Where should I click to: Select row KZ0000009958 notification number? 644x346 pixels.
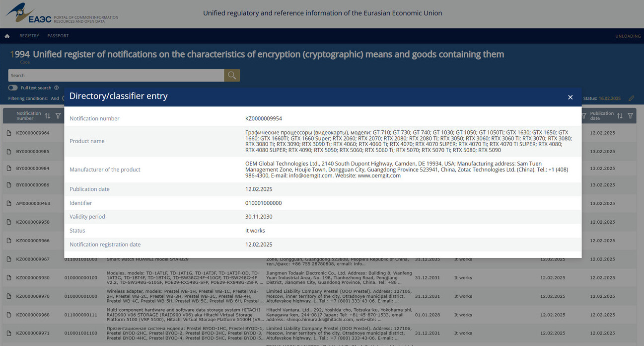(x=33, y=222)
